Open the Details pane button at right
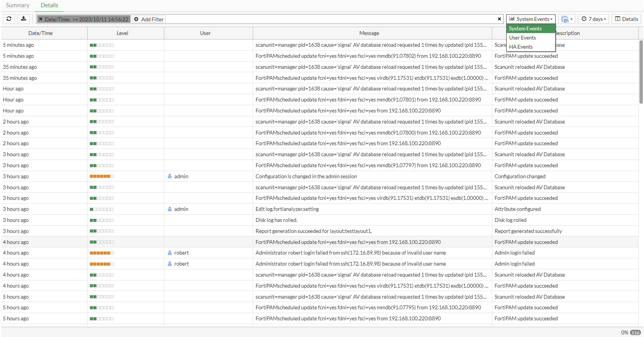Viewport: 644px width, 337px height. (x=627, y=19)
